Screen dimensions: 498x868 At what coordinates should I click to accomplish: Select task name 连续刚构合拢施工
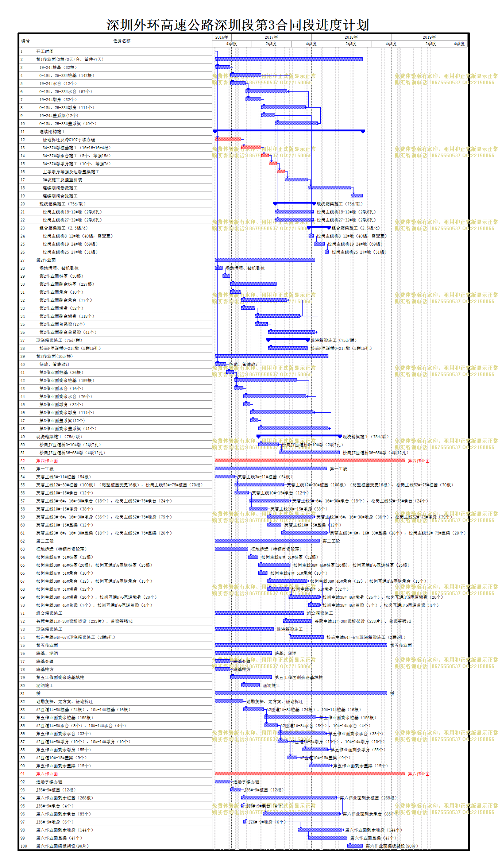coord(60,196)
